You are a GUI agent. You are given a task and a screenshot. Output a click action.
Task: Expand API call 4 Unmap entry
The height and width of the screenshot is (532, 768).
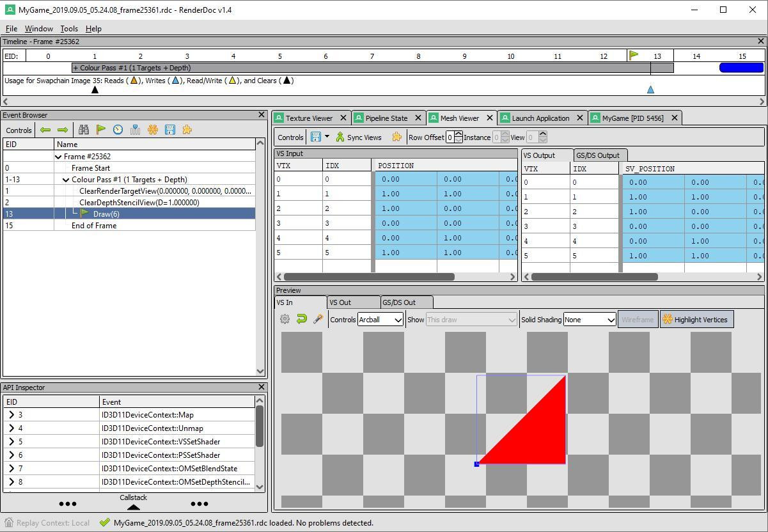coord(12,428)
